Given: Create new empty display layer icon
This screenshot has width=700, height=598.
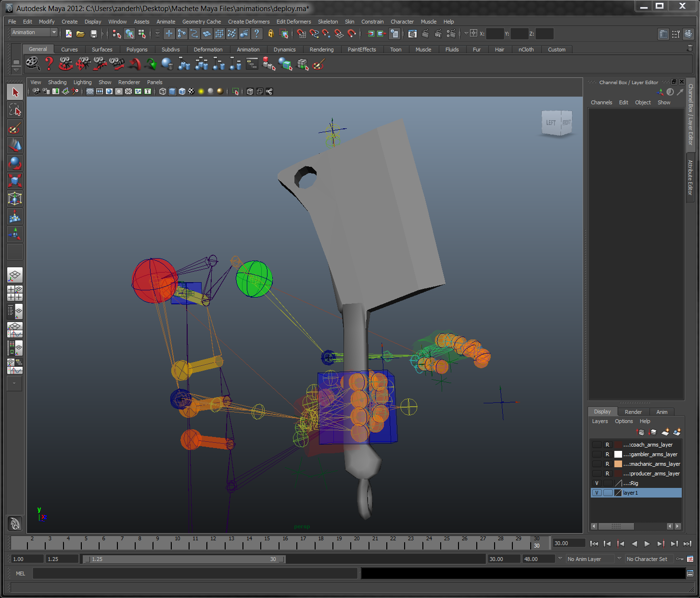Looking at the screenshot, I should pos(665,432).
